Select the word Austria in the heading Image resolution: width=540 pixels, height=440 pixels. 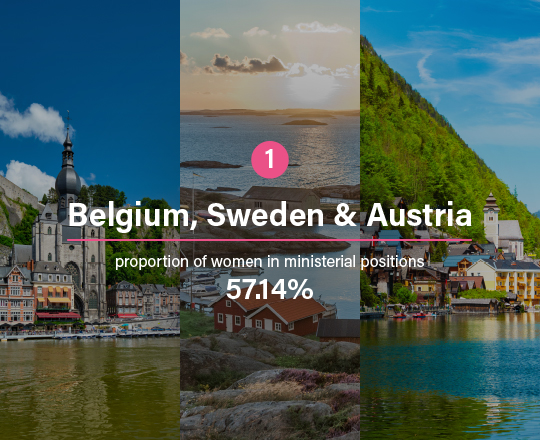click(419, 214)
